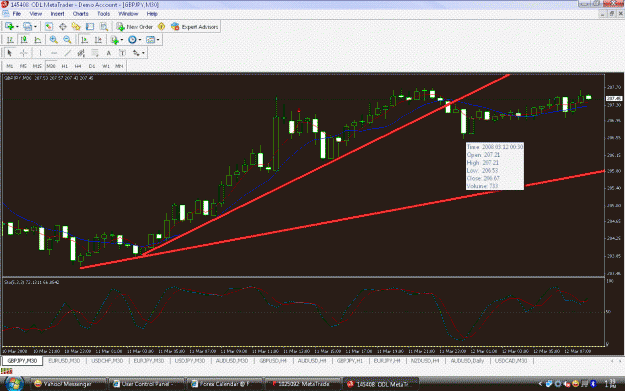Click the Arrows objects icon
Viewport: 625px width, 391px height.
coord(136,53)
